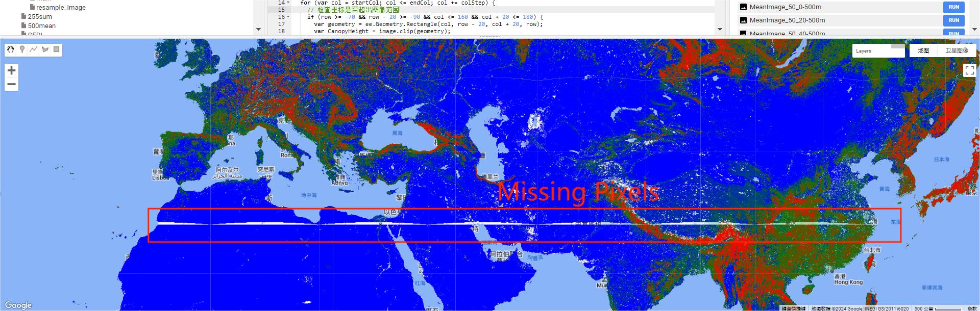
Task: Click the Layers opacity bar
Action: click(898, 46)
